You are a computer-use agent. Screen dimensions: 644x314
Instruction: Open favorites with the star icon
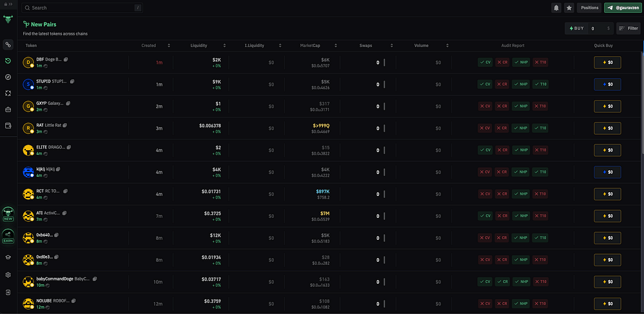569,8
